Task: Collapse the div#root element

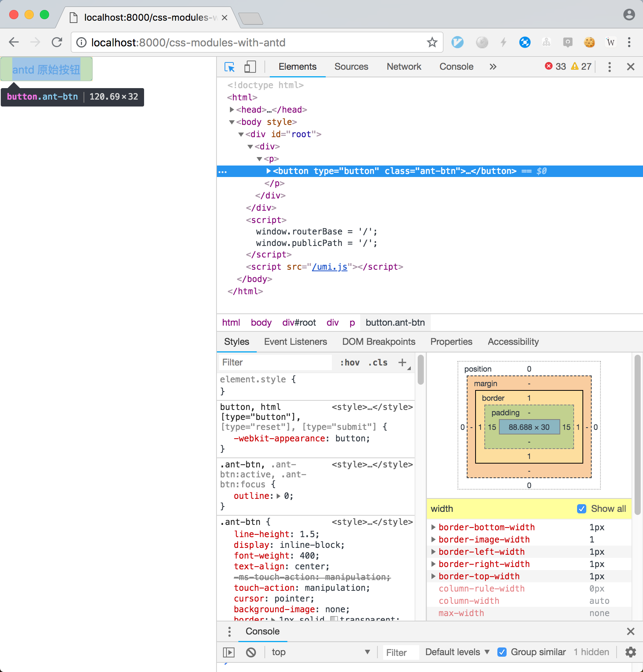Action: point(241,134)
